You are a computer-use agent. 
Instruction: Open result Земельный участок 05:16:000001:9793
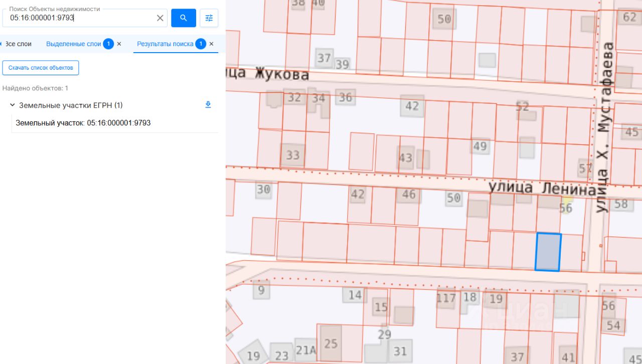pyautogui.click(x=83, y=123)
